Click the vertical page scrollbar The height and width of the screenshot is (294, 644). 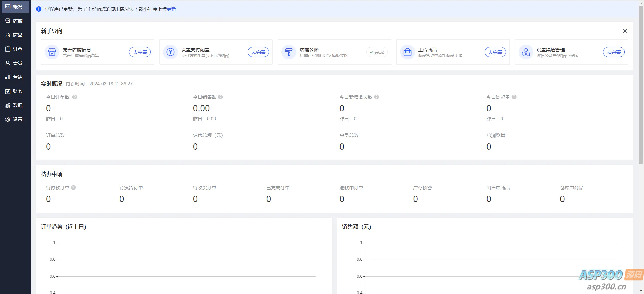[x=641, y=84]
